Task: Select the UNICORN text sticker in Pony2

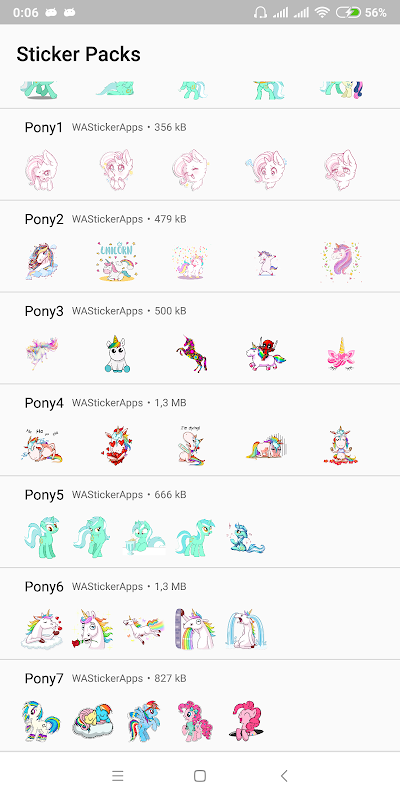Action: 116,261
